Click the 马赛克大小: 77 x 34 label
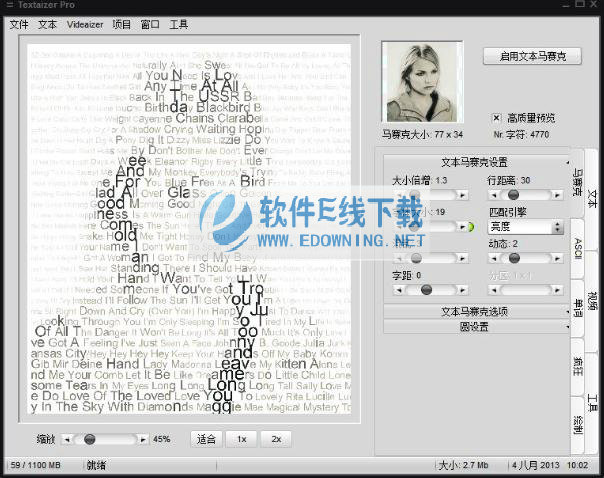This screenshot has height=478, width=604. click(x=422, y=134)
